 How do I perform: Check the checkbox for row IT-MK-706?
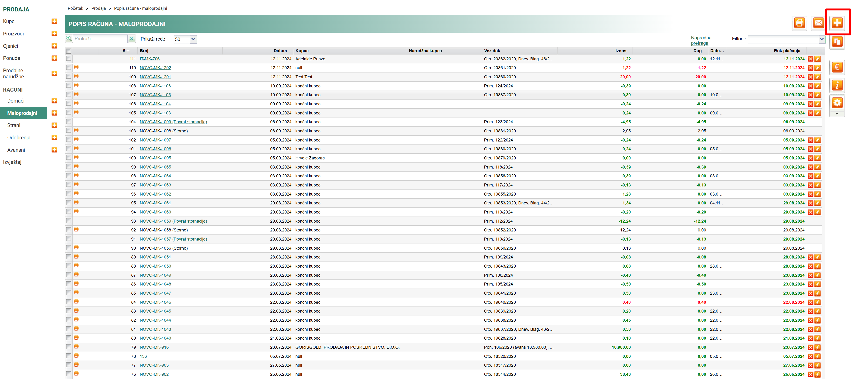click(x=69, y=59)
